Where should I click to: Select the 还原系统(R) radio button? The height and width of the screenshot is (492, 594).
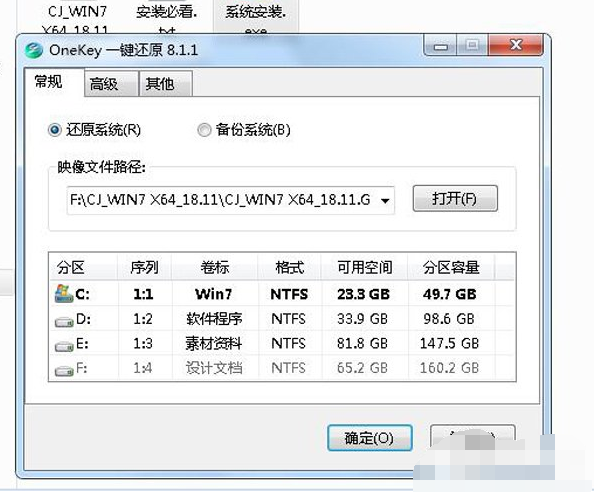[54, 130]
